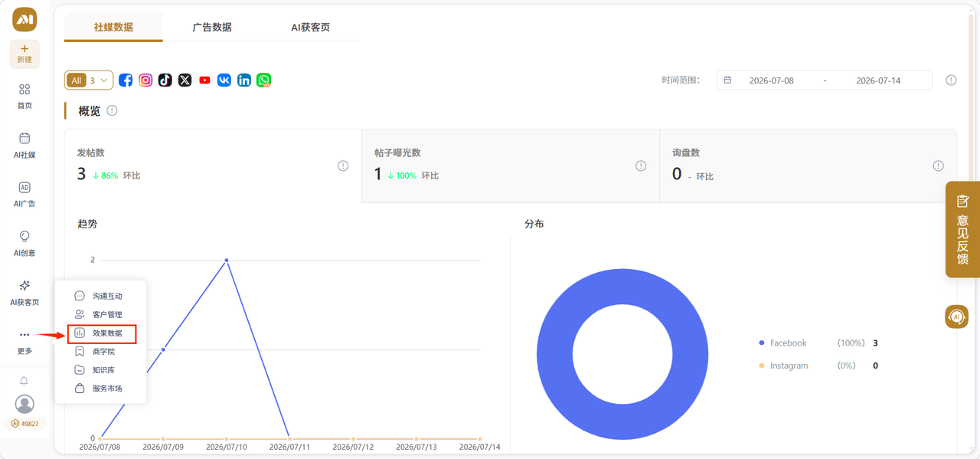Open the 更多 menu in the sidebar

tap(24, 341)
